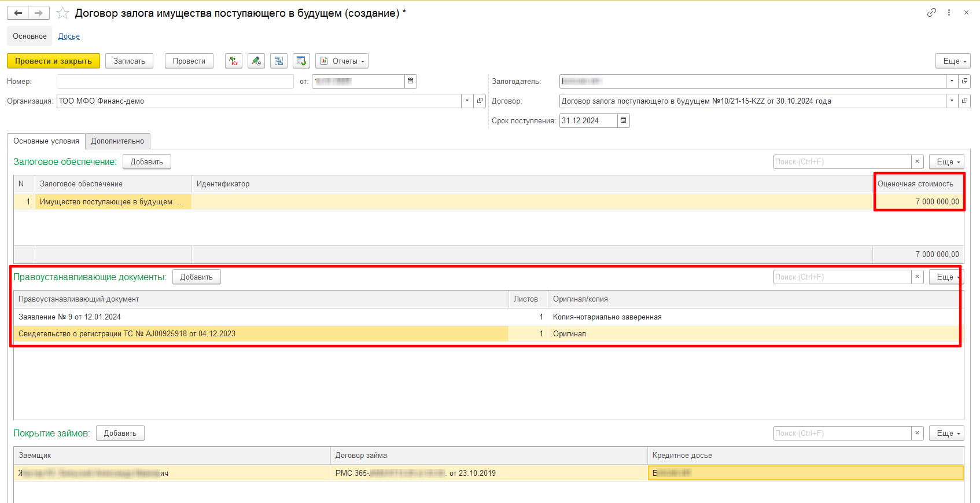
Task: Click Заемщик column header
Action: (172, 455)
